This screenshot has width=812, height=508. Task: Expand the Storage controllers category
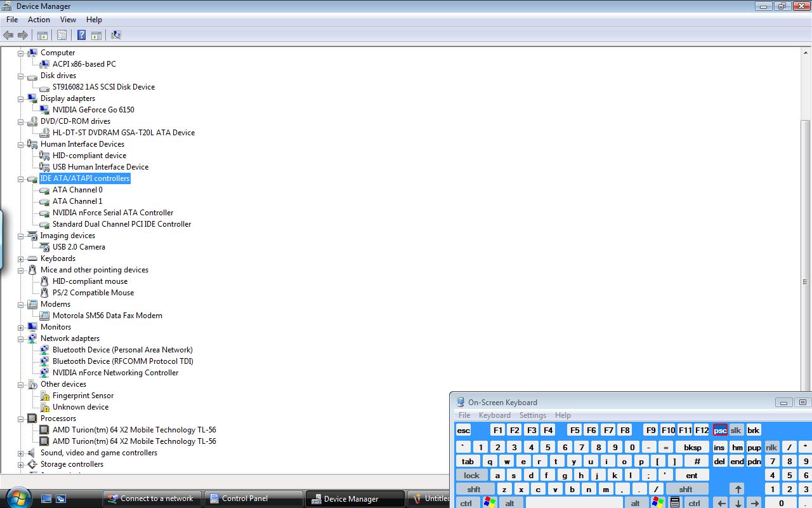point(20,464)
